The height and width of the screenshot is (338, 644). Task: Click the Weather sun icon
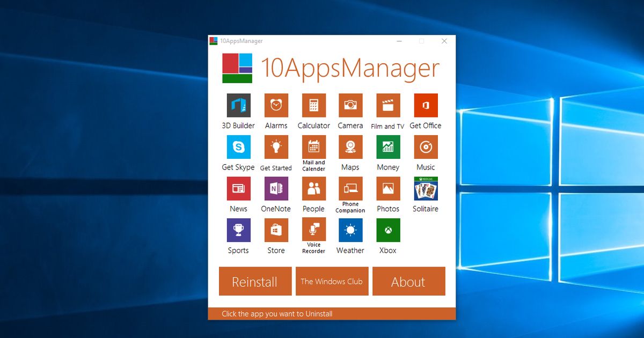350,230
